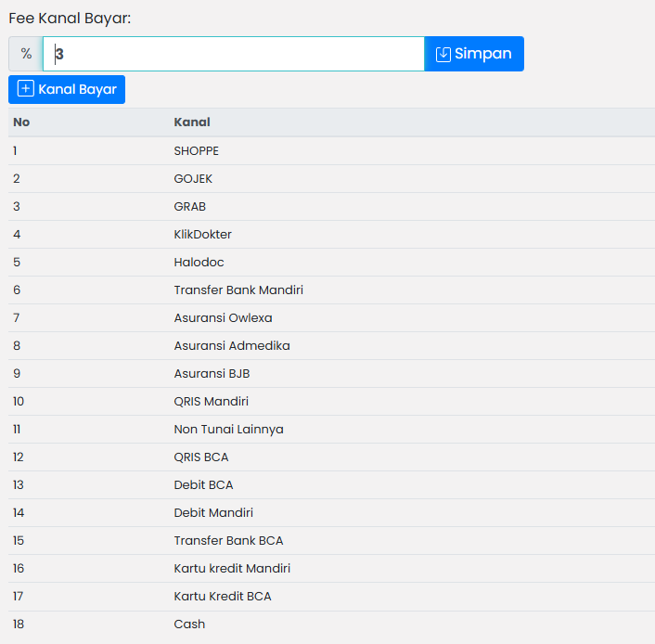Select the SHOPPE channel row
655x644 pixels.
pos(197,151)
